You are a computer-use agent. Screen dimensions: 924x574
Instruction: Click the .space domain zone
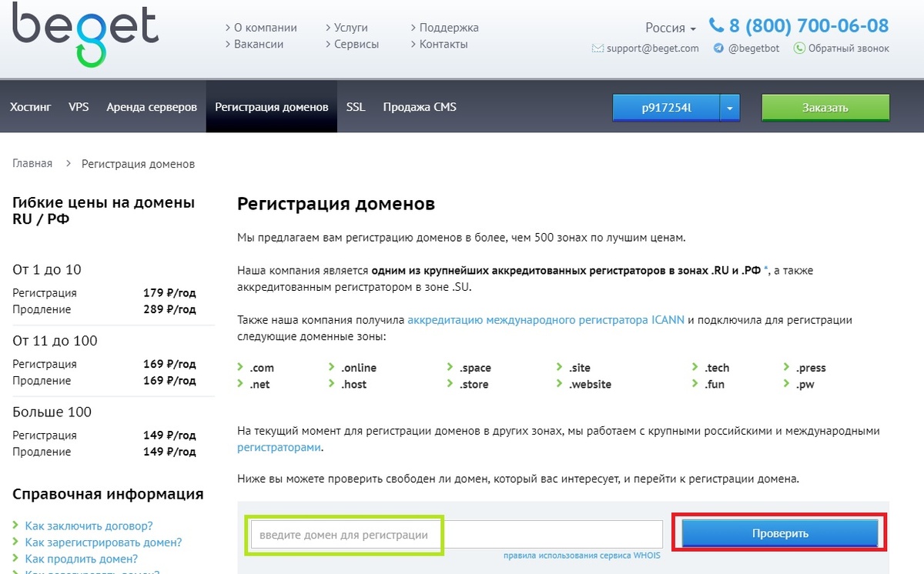coord(475,368)
